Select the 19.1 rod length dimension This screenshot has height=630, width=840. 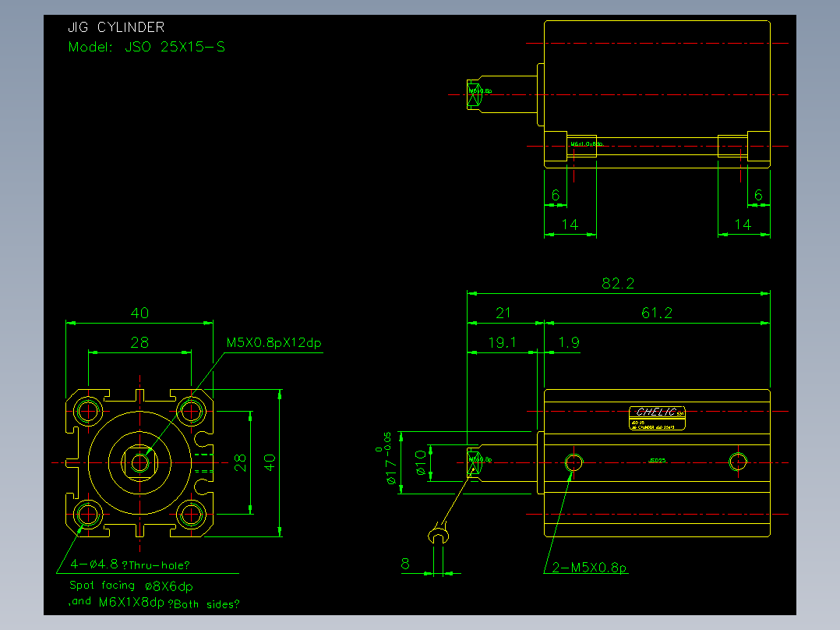502,342
